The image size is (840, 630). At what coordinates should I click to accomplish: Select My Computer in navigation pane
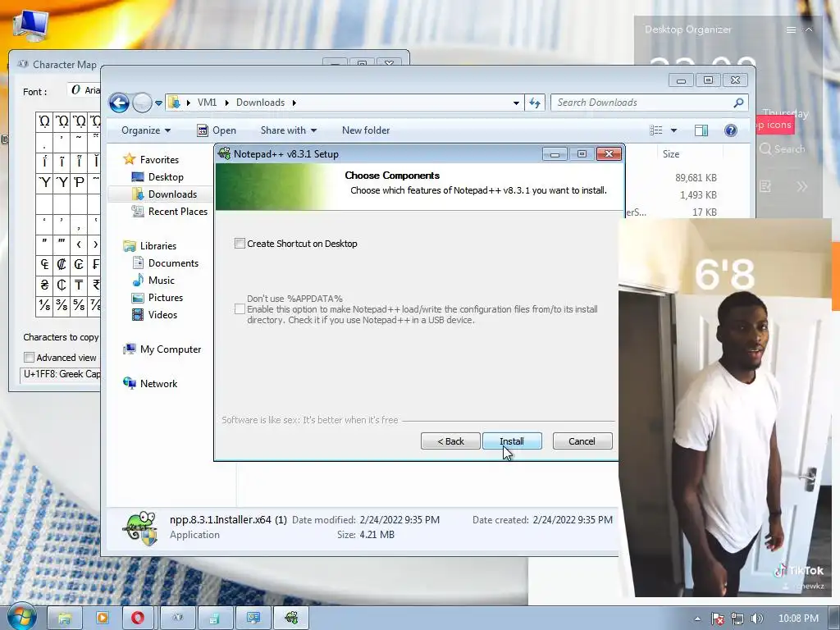(x=171, y=349)
